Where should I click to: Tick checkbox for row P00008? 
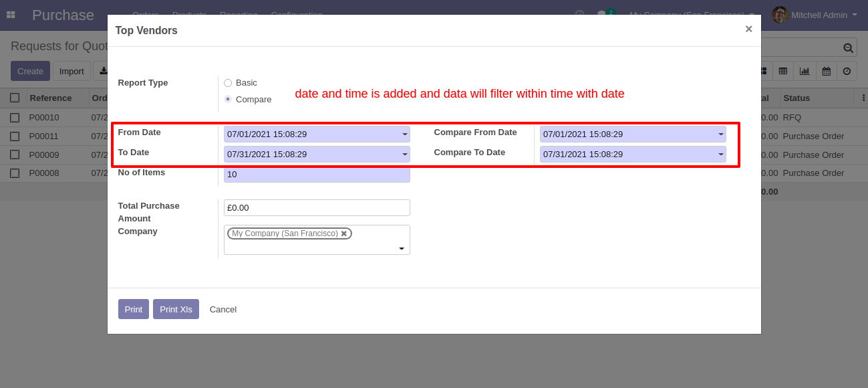(15, 173)
